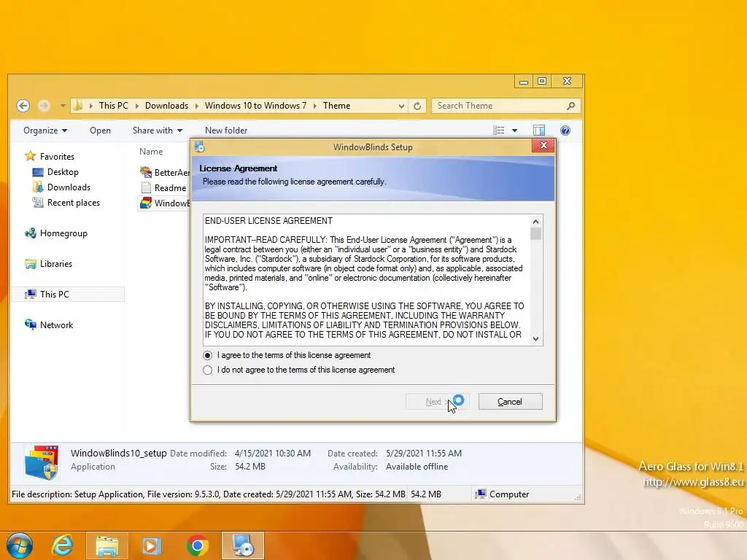Refresh the Theme folder
The height and width of the screenshot is (560, 747).
coord(417,106)
